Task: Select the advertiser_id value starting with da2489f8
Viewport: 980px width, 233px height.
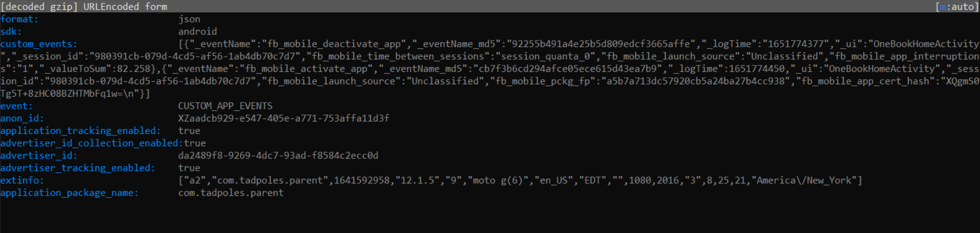Action: [278, 156]
